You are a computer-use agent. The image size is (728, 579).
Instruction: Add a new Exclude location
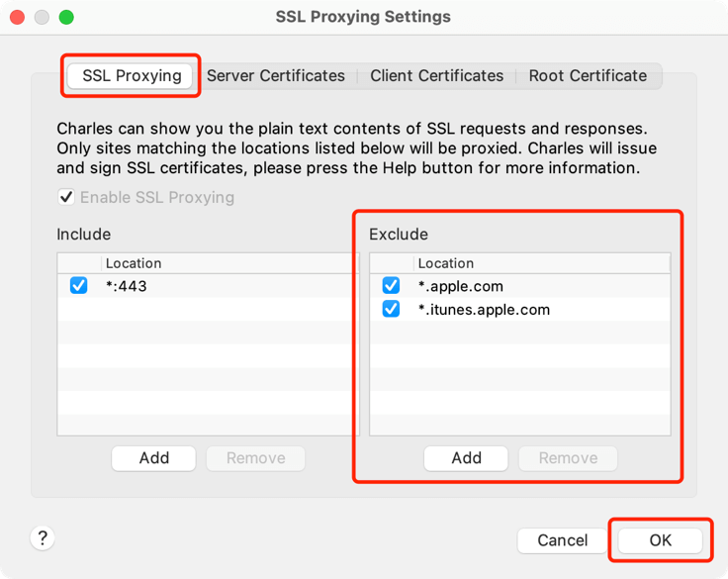[x=466, y=458]
